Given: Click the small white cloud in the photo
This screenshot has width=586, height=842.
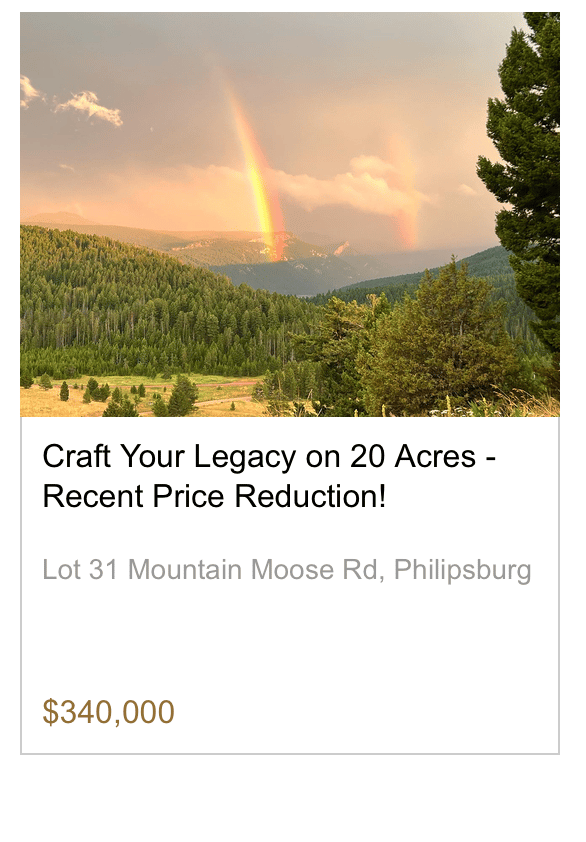Looking at the screenshot, I should 89,106.
